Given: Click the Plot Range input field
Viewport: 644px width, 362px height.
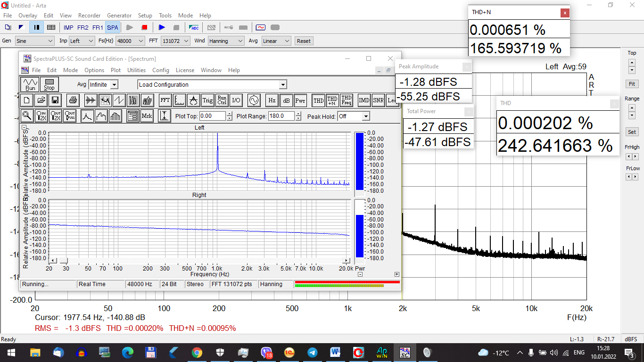Looking at the screenshot, I should click(x=281, y=116).
